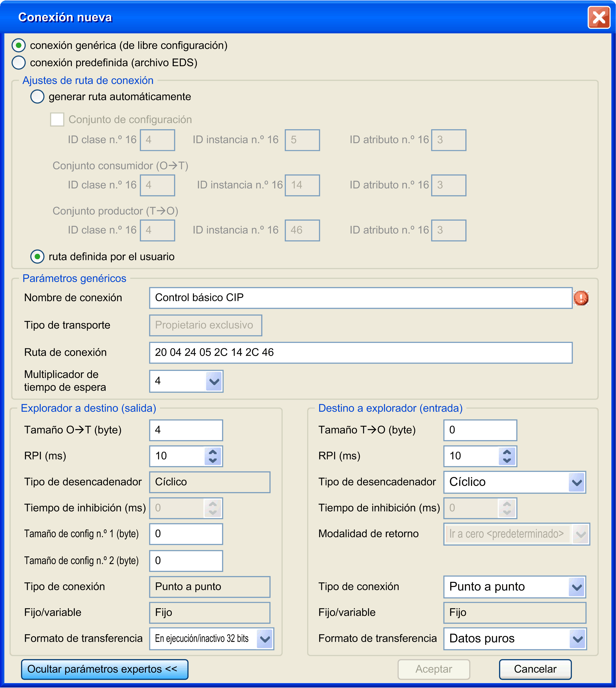Click Ocultar parámetros expertos button
The image size is (616, 688).
pos(104,670)
